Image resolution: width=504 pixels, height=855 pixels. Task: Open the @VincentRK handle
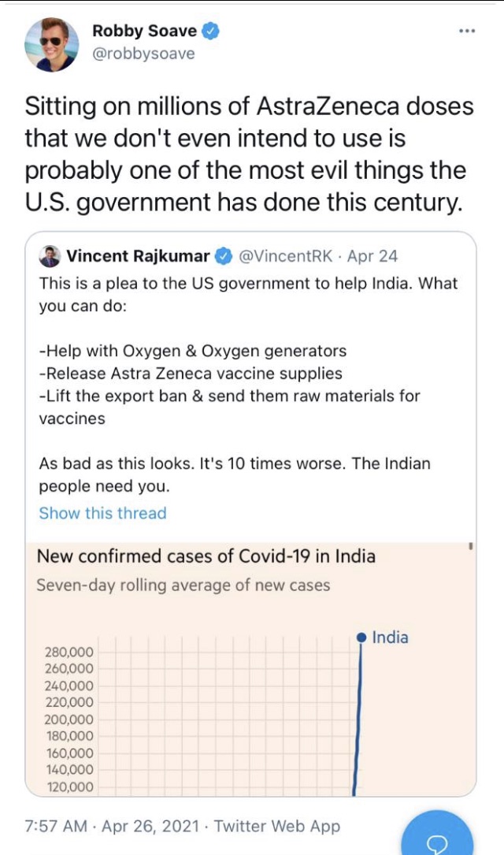tap(286, 256)
